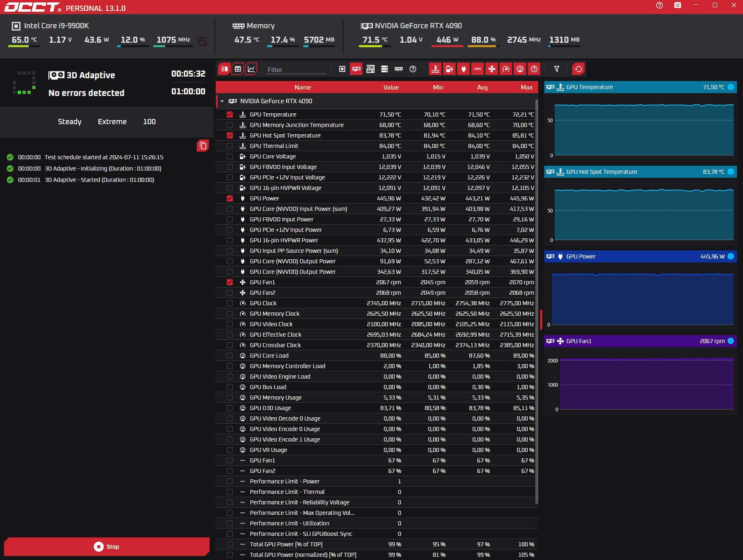Image resolution: width=743 pixels, height=560 pixels.
Task: Sort table by Name column
Action: pyautogui.click(x=303, y=87)
